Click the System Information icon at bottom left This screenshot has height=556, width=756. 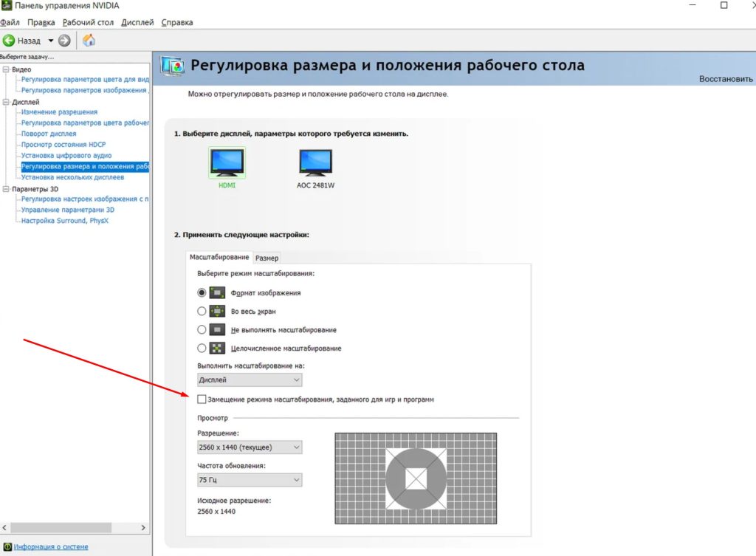point(7,547)
